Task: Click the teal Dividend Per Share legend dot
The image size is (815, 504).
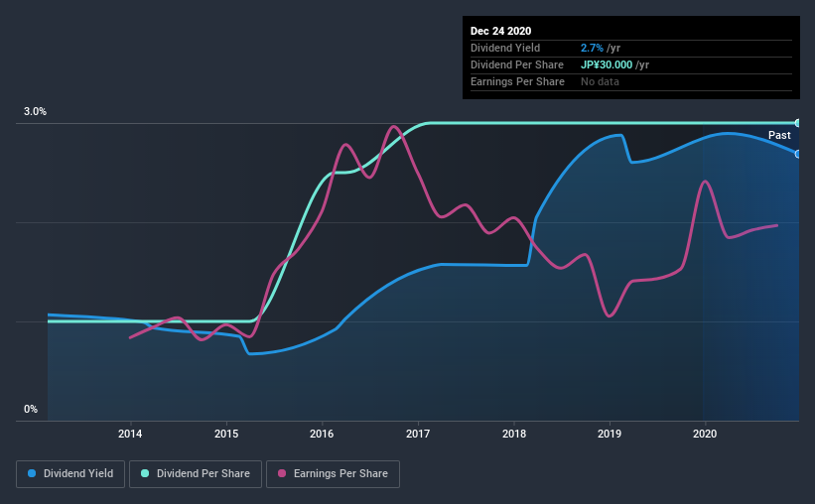Action: [x=145, y=473]
